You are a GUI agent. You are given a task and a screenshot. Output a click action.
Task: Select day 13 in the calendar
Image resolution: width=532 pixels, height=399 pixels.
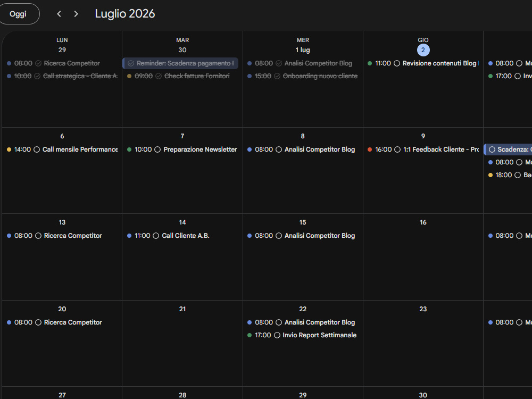[x=62, y=222]
